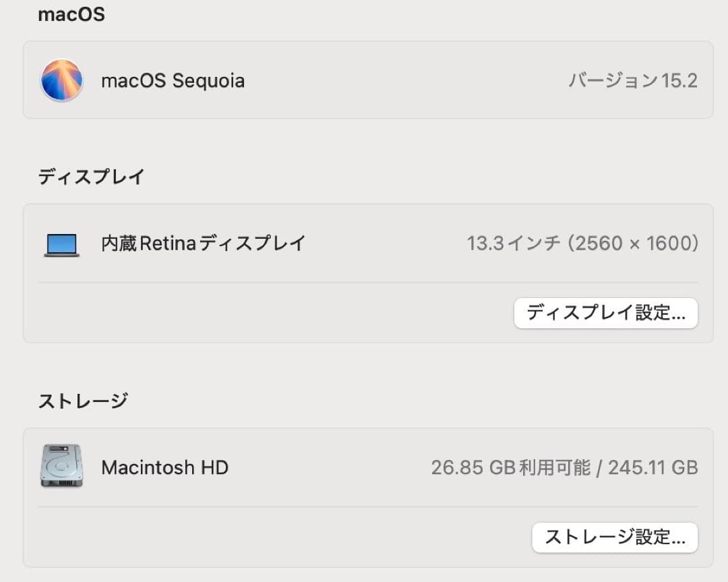
Task: Open ストレージ設定 from the storage section
Action: point(615,537)
